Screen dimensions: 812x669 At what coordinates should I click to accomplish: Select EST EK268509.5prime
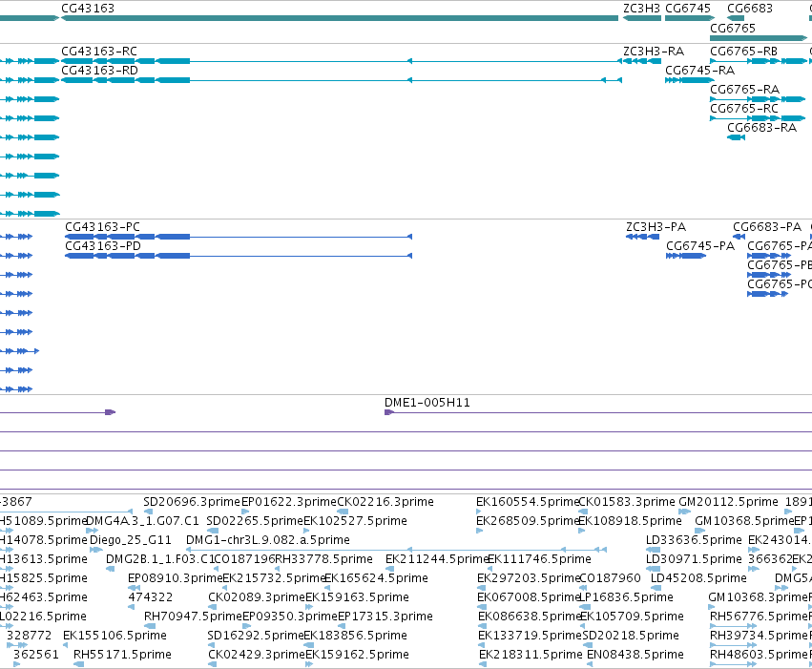pyautogui.click(x=527, y=521)
